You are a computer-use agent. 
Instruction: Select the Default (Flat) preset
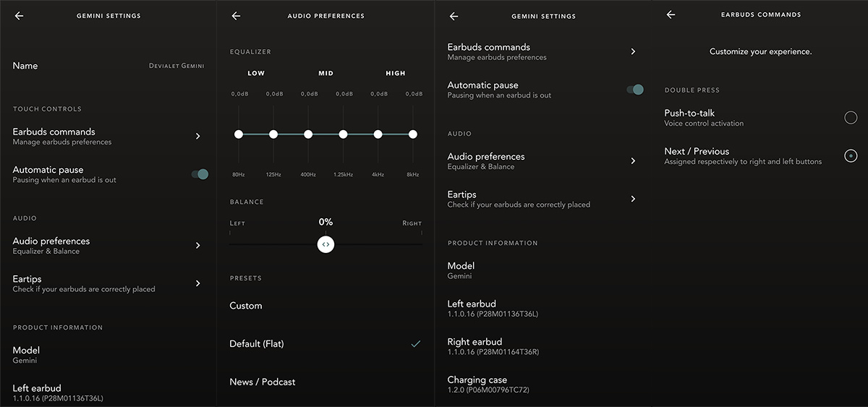click(x=257, y=344)
